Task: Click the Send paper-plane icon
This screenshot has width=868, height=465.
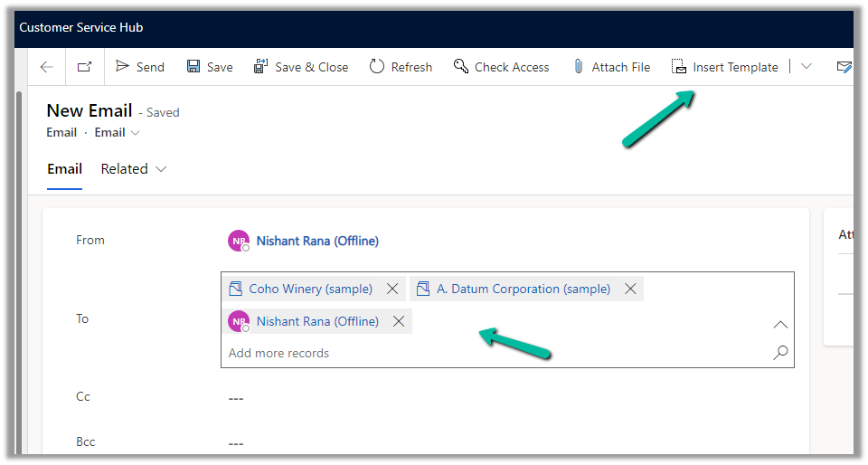Action: click(x=122, y=66)
